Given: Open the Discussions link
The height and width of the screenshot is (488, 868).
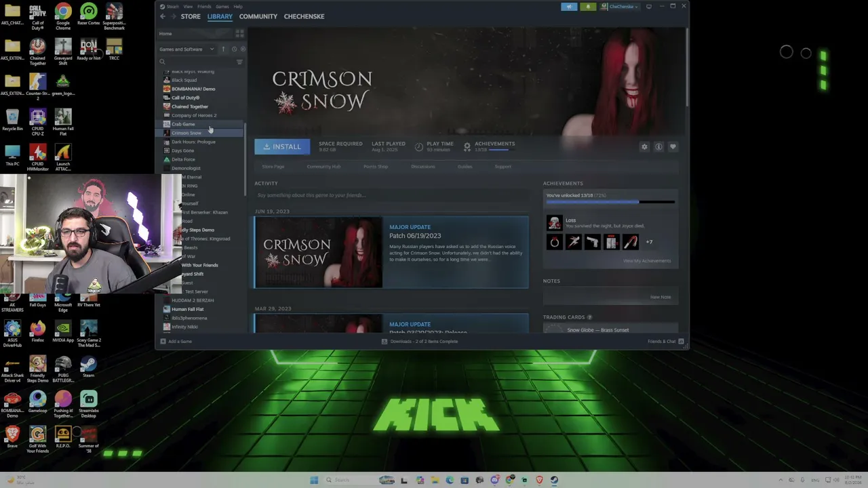Looking at the screenshot, I should point(422,167).
